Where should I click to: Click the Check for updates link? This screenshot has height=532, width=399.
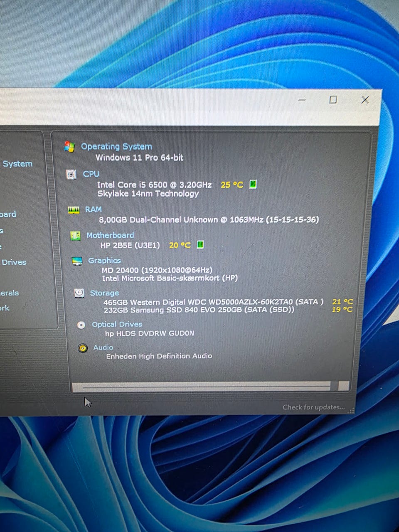pyautogui.click(x=314, y=407)
